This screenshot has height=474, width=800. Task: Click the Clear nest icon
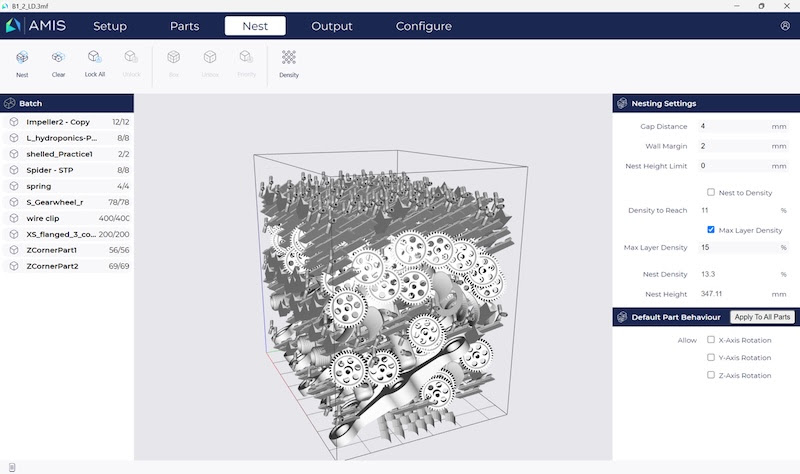(58, 59)
